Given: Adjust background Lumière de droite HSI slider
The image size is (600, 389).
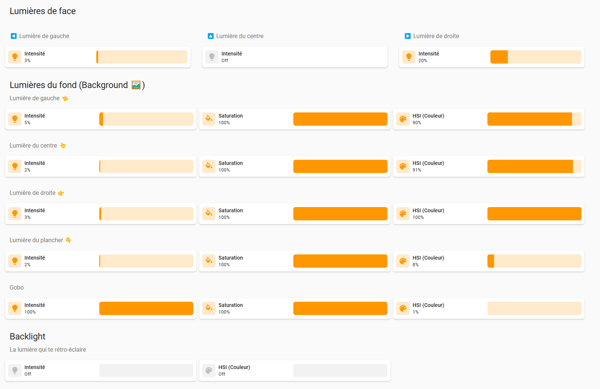Looking at the screenshot, I should pyautogui.click(x=534, y=214).
